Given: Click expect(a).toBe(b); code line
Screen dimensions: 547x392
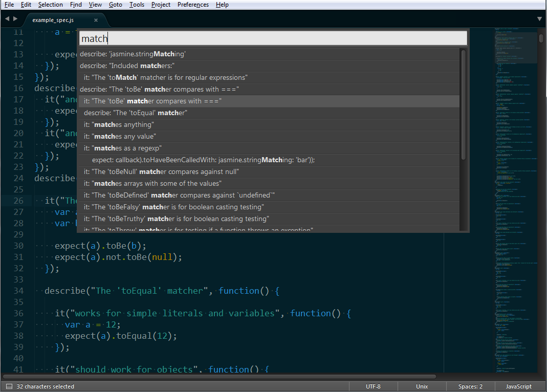Looking at the screenshot, I should pos(100,246).
